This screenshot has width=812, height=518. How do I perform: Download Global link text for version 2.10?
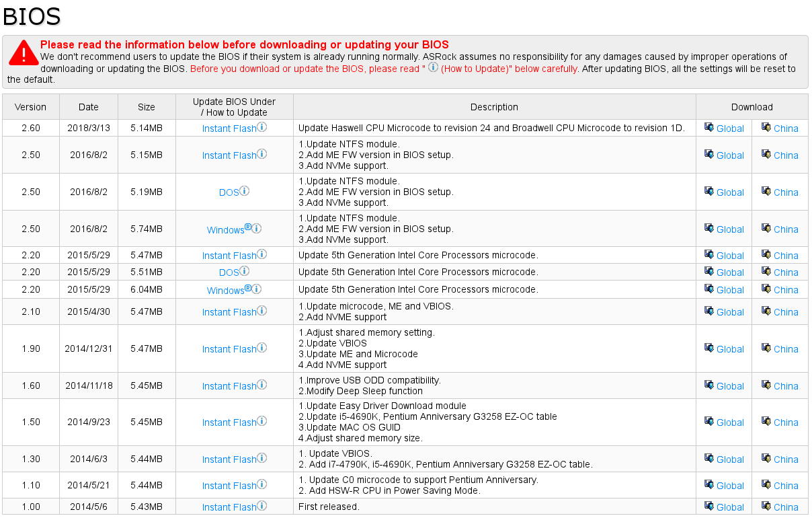[x=730, y=312]
